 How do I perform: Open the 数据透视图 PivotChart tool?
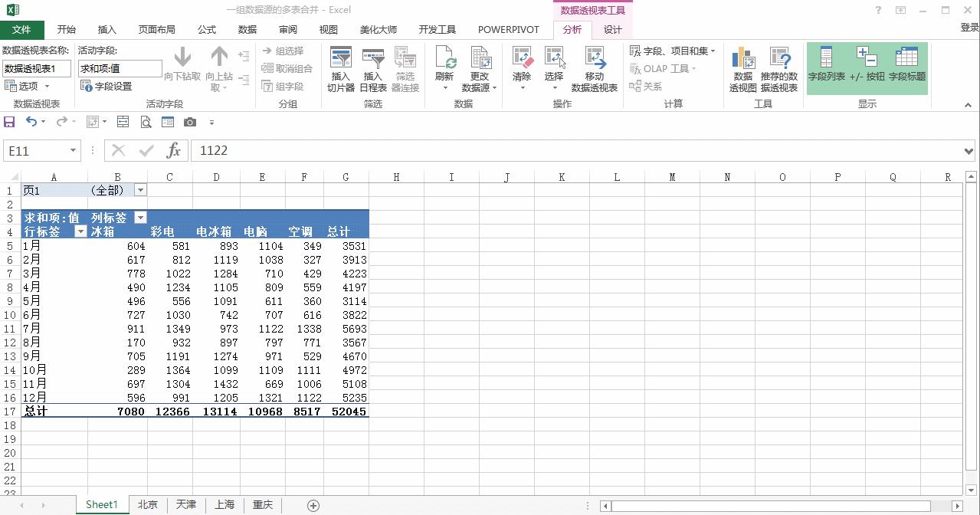click(743, 69)
